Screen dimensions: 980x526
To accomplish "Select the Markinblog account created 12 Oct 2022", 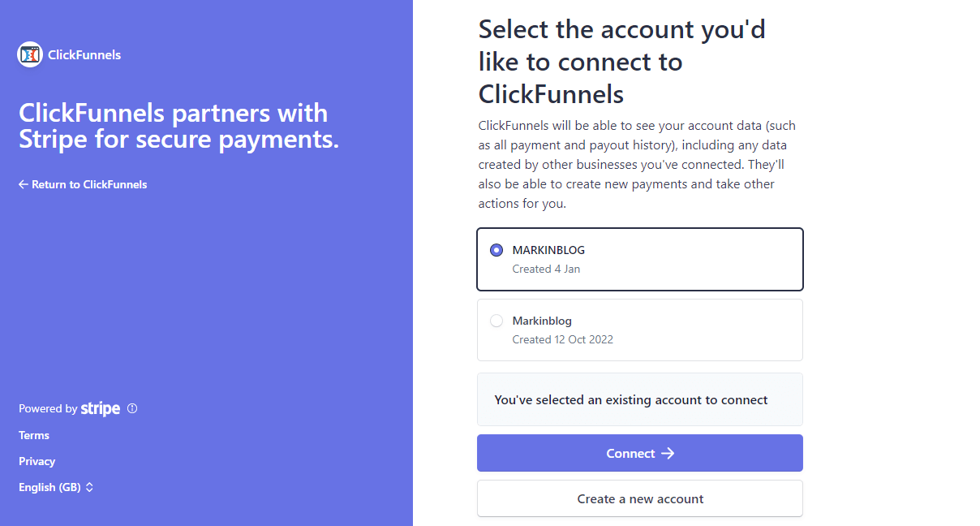I will [639, 330].
